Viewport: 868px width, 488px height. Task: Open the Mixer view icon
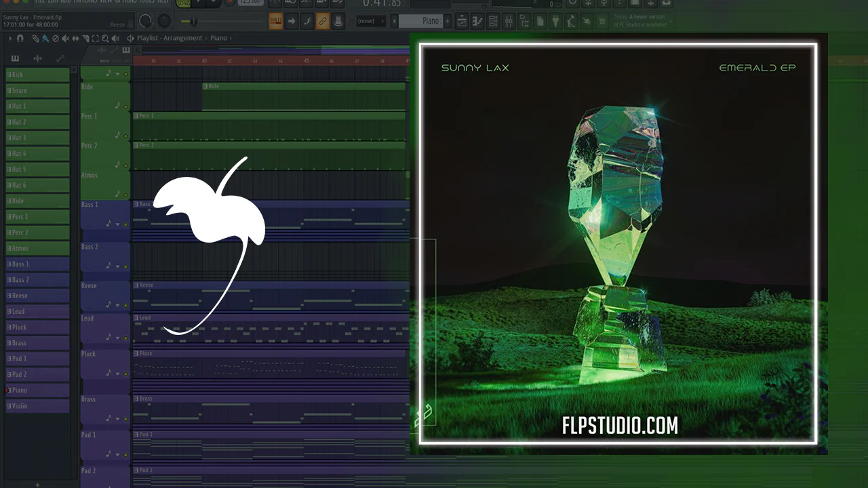coord(509,21)
